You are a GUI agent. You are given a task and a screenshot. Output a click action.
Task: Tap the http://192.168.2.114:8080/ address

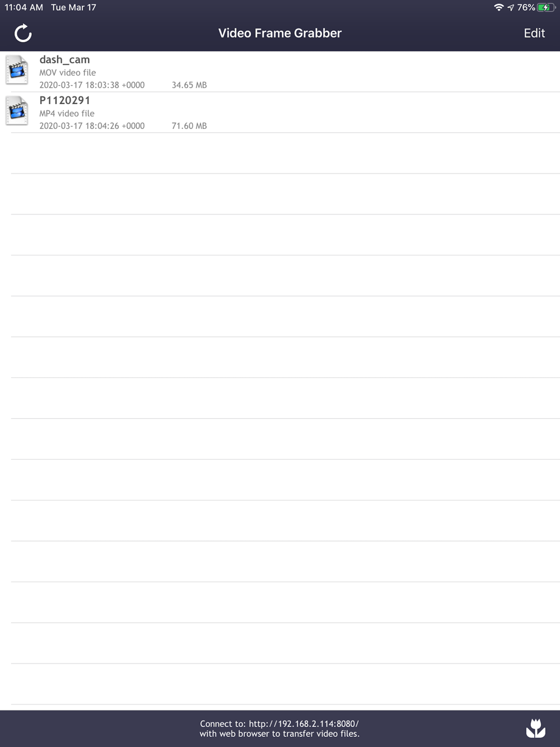pyautogui.click(x=304, y=723)
